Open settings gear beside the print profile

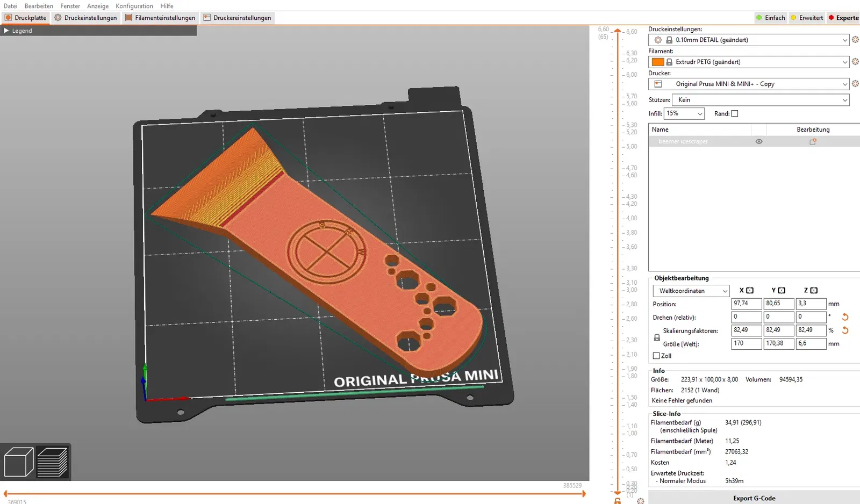point(855,40)
